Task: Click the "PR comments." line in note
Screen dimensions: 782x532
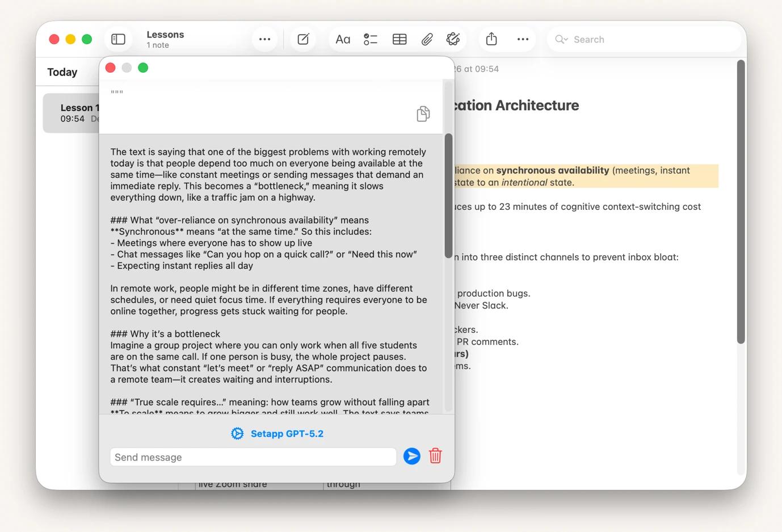Action: (487, 342)
